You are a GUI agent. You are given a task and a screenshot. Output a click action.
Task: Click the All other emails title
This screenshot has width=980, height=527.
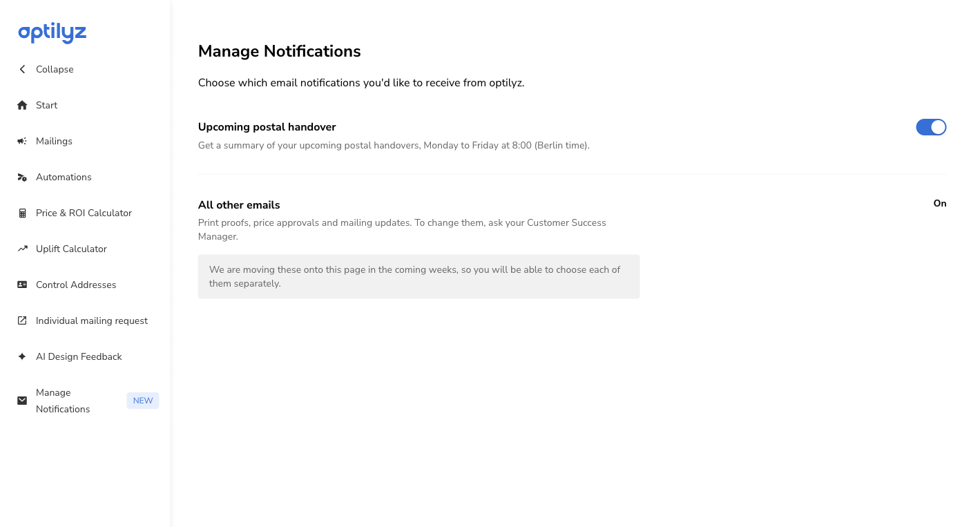pos(239,205)
